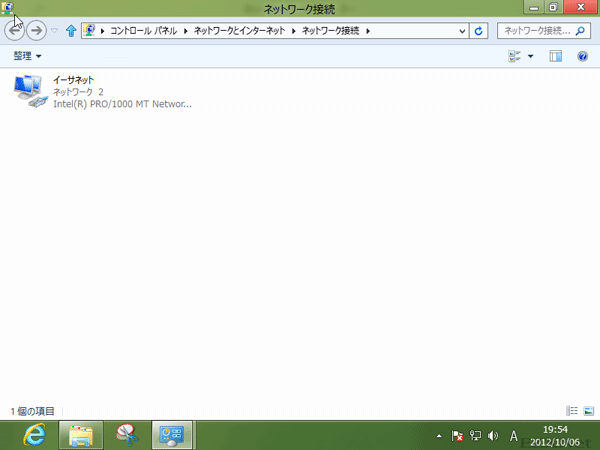Expand arrow after ネットワークとインターネット breadcrumb
Image resolution: width=600 pixels, height=450 pixels.
tap(294, 31)
